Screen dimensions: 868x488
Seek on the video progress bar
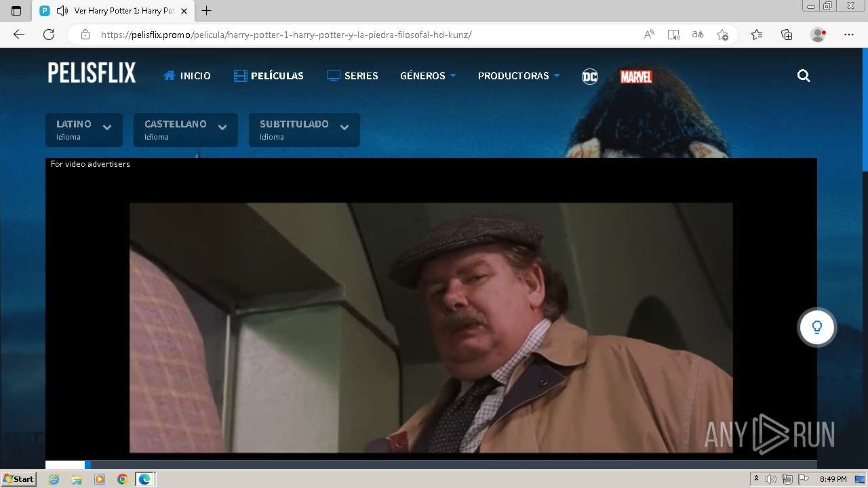click(431, 465)
